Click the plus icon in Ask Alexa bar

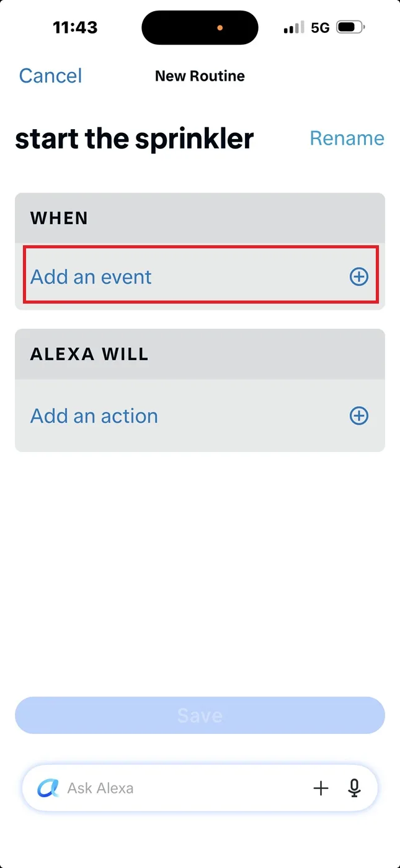(x=321, y=789)
